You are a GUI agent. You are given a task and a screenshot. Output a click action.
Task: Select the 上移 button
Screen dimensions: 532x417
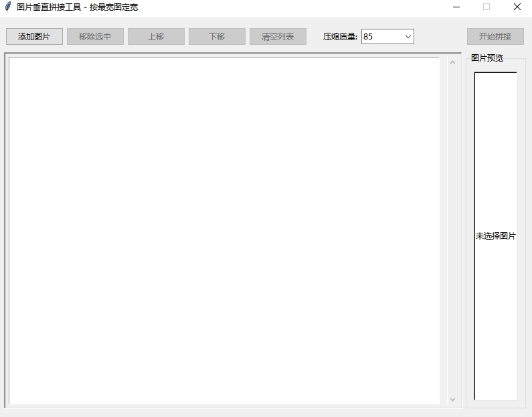156,37
